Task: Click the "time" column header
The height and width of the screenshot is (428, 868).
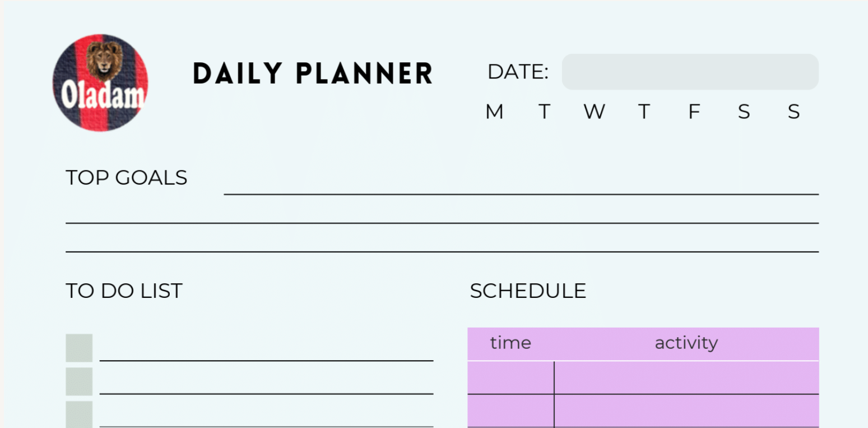Action: click(x=510, y=343)
